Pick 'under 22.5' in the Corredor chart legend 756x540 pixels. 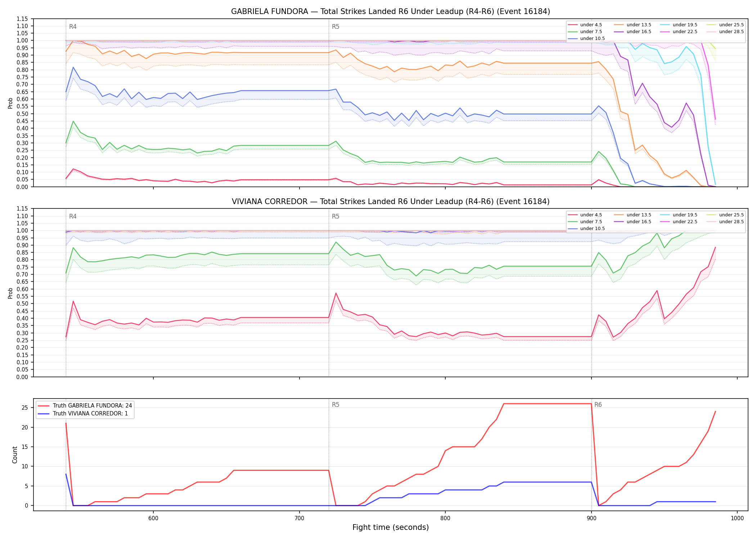[x=679, y=222]
